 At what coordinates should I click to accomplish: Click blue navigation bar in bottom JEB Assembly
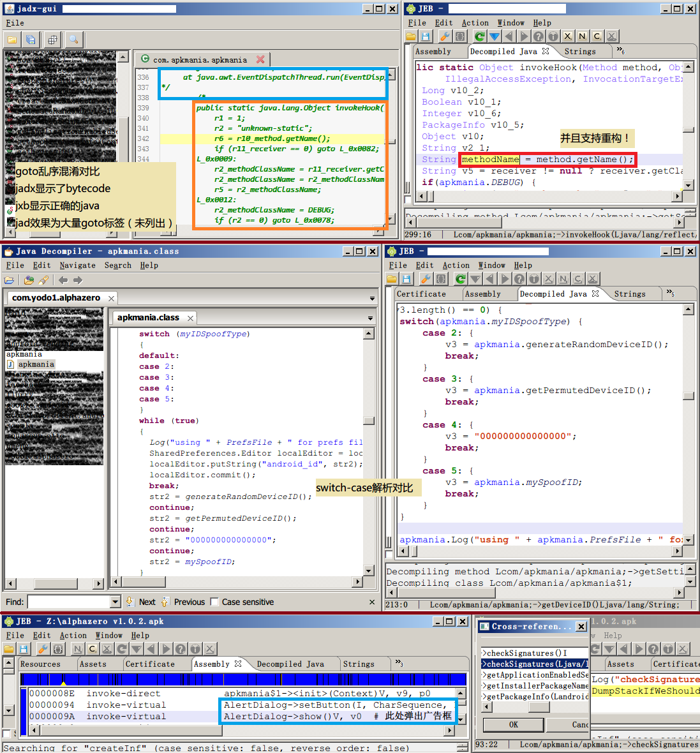click(x=243, y=679)
